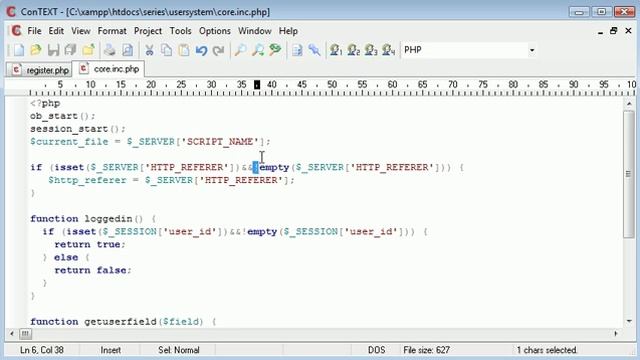640x360 pixels.
Task: Click the vertical scrollbar down arrow
Action: pyautogui.click(x=629, y=321)
